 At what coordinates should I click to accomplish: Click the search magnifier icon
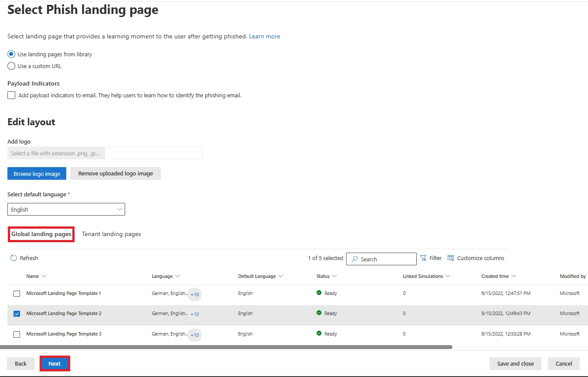pos(355,259)
